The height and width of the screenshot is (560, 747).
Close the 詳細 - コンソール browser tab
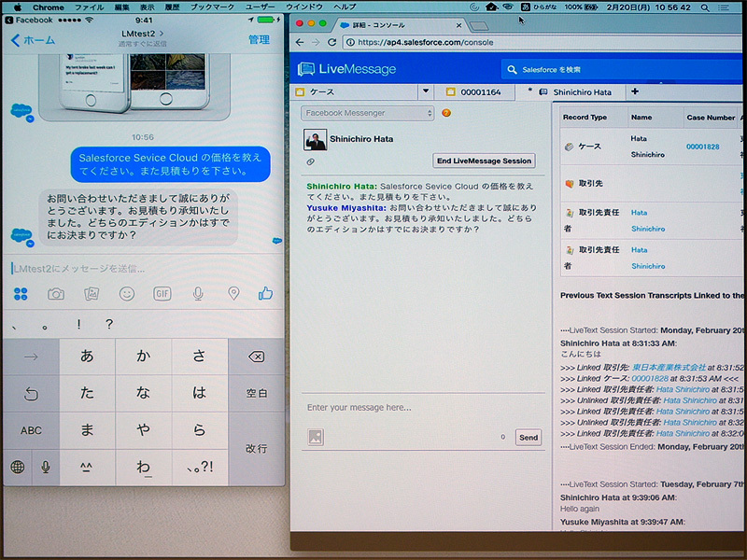(458, 25)
